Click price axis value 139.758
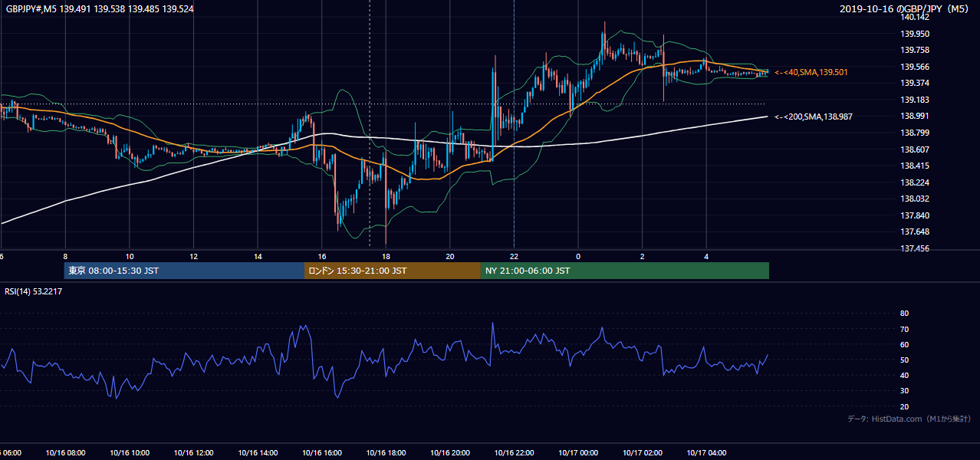Screen dimensions: 980x460 pos(916,50)
